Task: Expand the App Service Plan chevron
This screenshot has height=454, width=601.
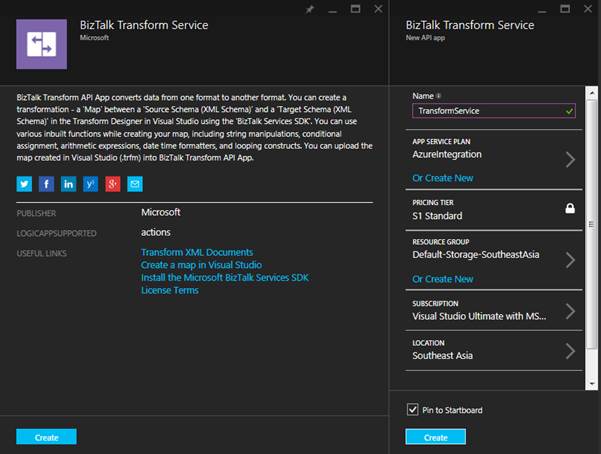Action: (570, 160)
